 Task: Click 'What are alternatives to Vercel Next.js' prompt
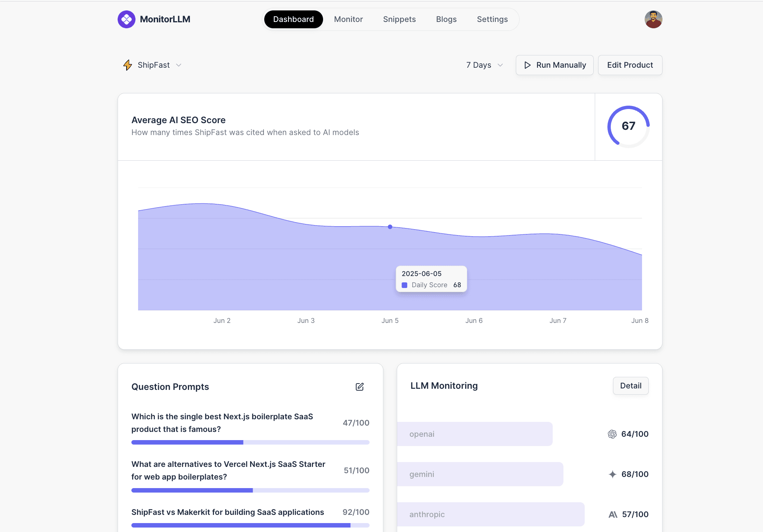(228, 471)
